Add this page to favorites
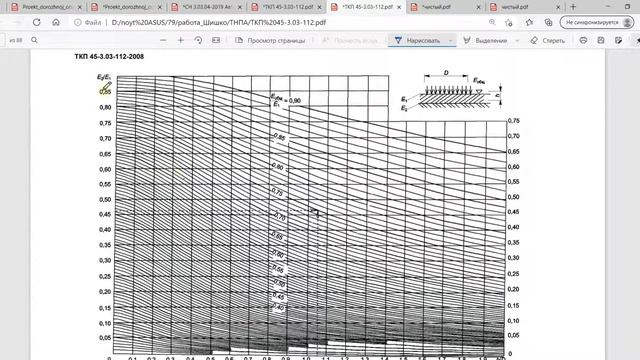Viewport: 640px width, 360px height. pyautogui.click(x=509, y=22)
